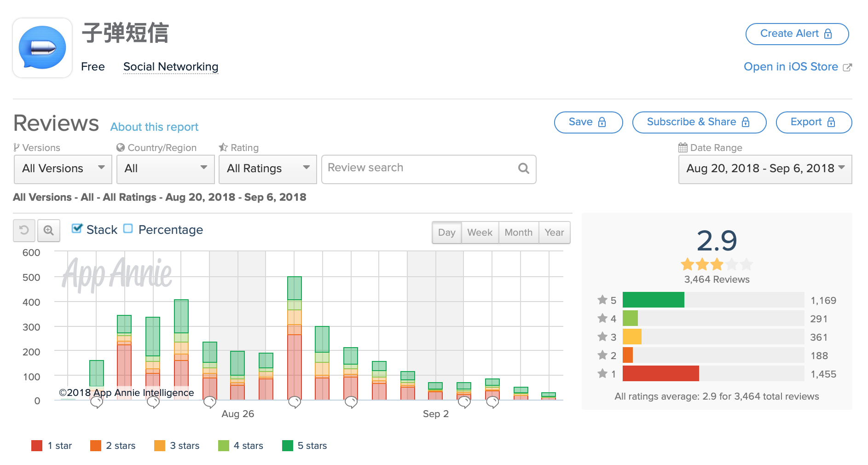The image size is (868, 465).
Task: Click the 361 three-star count
Action: tap(819, 337)
